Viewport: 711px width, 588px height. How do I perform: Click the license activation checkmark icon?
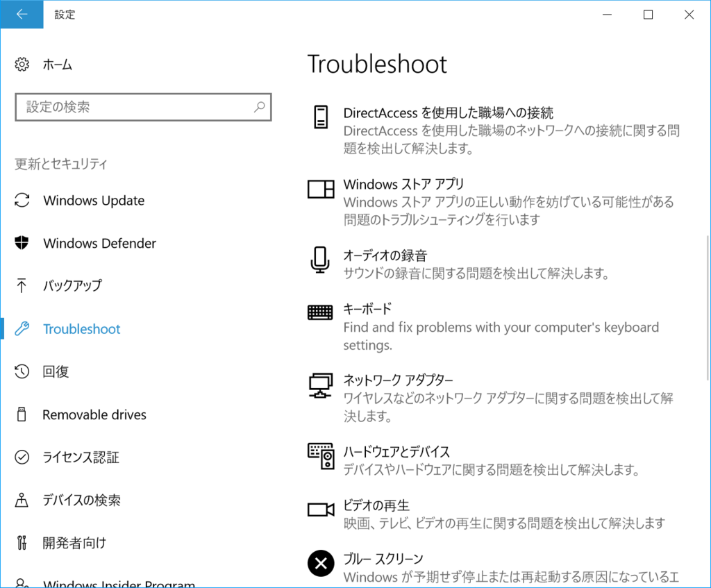[22, 457]
